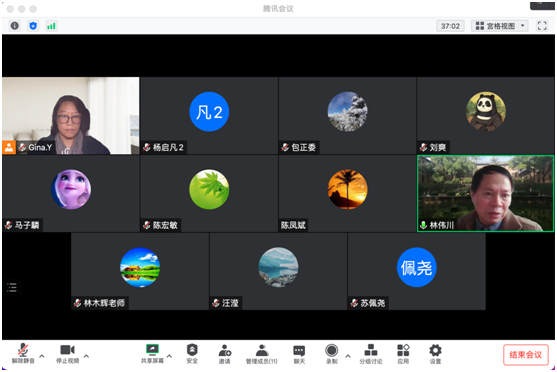Click the muted mic icon on 汪滢
Viewport: 557px width, 372px height.
(x=216, y=303)
